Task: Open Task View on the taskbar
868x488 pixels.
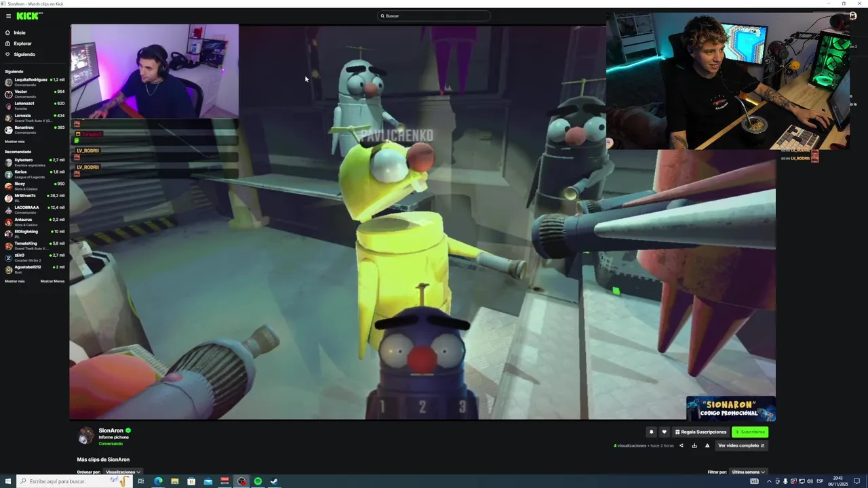Action: [x=141, y=481]
